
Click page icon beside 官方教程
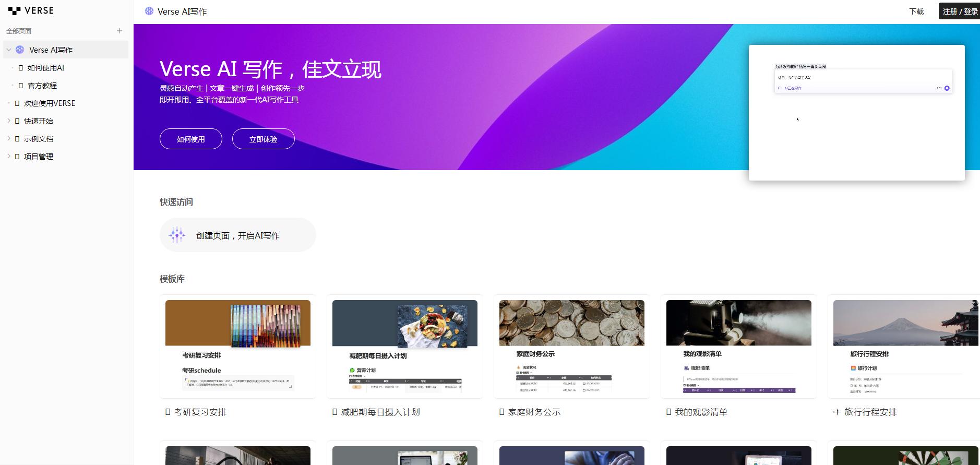21,85
